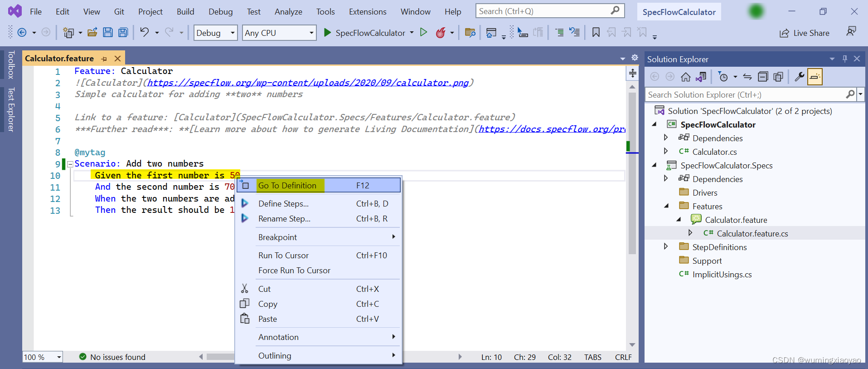Open the startup project dropdown arrow
Screen dimensions: 868x369
pos(412,32)
